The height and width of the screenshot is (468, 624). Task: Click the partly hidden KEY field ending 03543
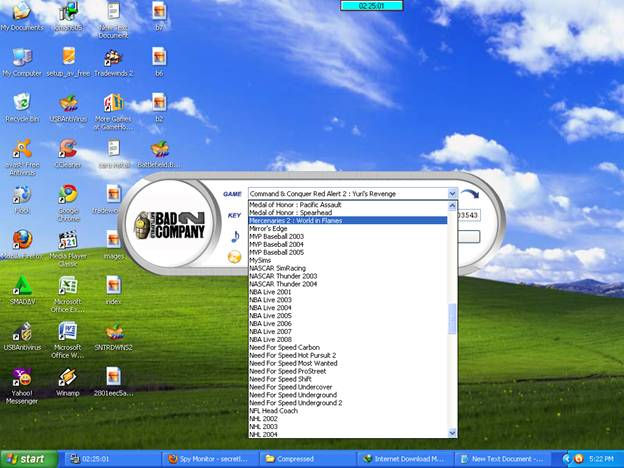coord(469,215)
